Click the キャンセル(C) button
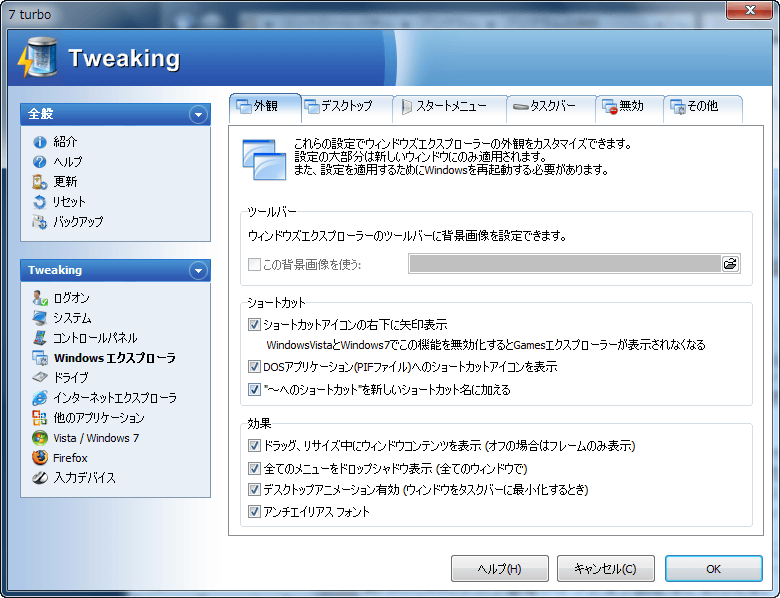 (x=605, y=569)
